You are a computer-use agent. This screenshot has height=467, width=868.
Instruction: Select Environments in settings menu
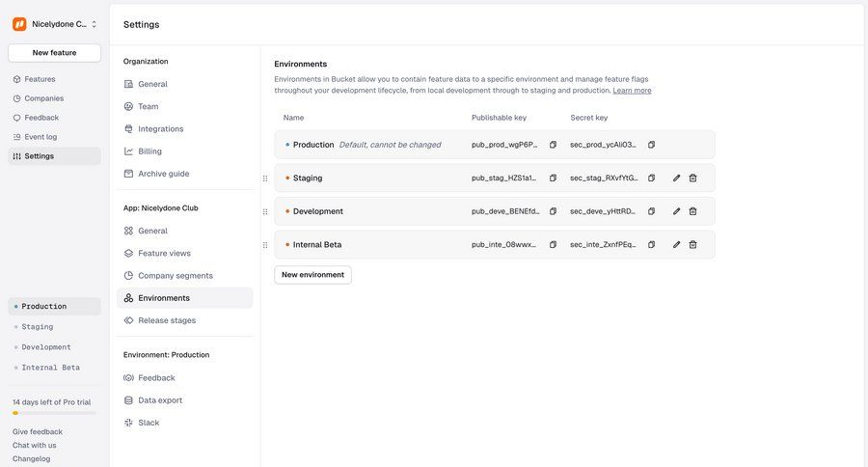185,298
